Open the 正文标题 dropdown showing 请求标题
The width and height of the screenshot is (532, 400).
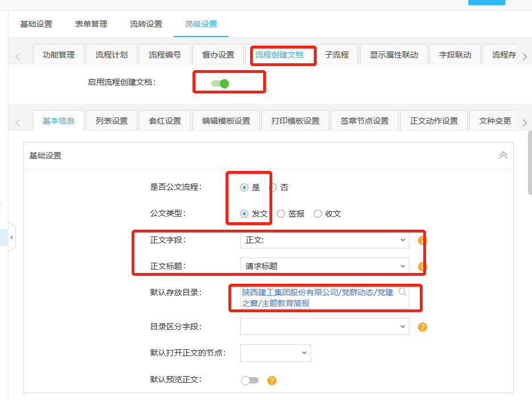(x=325, y=266)
